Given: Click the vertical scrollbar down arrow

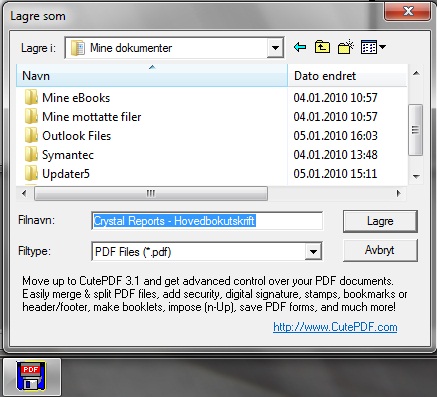Looking at the screenshot, I should pos(416,176).
